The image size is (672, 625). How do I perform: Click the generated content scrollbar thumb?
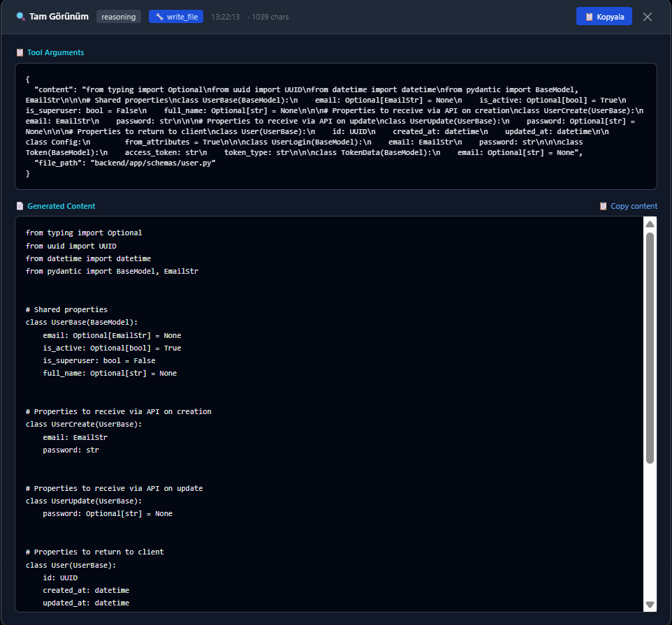pos(650,348)
